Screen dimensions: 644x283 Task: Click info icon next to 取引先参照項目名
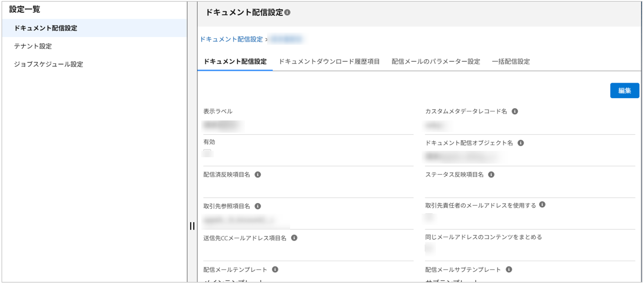[x=258, y=206]
